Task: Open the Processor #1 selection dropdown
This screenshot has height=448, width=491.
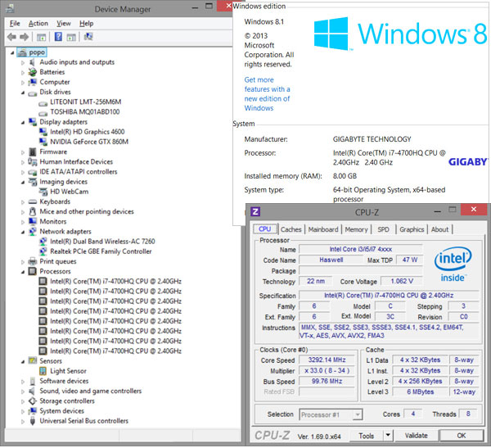Action: click(x=358, y=414)
